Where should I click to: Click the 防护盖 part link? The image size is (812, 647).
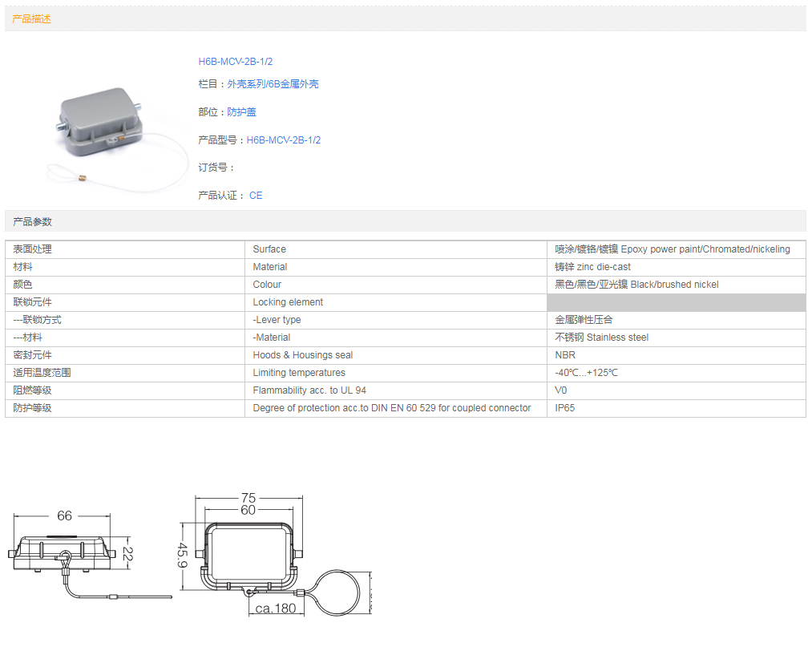(241, 112)
